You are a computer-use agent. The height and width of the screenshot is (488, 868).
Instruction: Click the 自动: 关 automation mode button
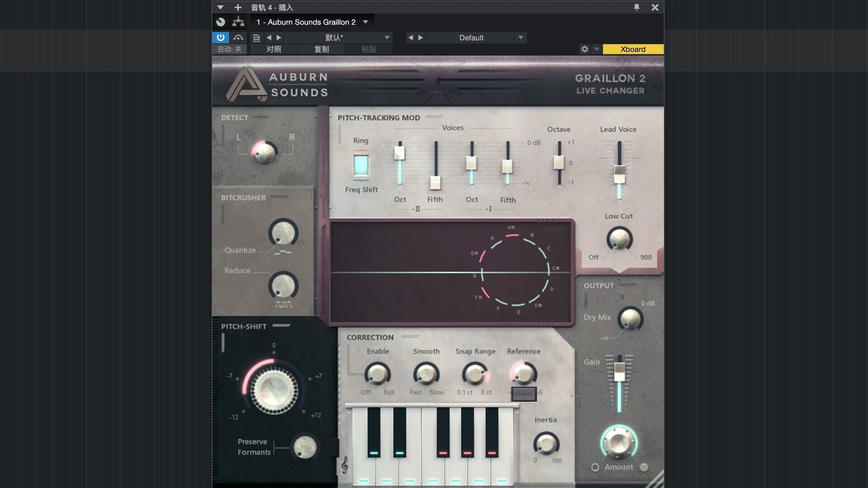pos(230,49)
